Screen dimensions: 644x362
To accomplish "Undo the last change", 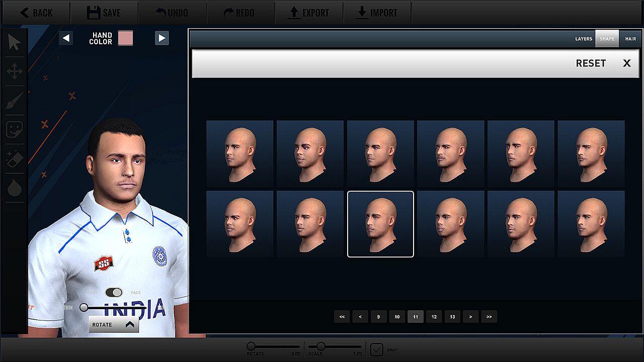I will 172,13.
